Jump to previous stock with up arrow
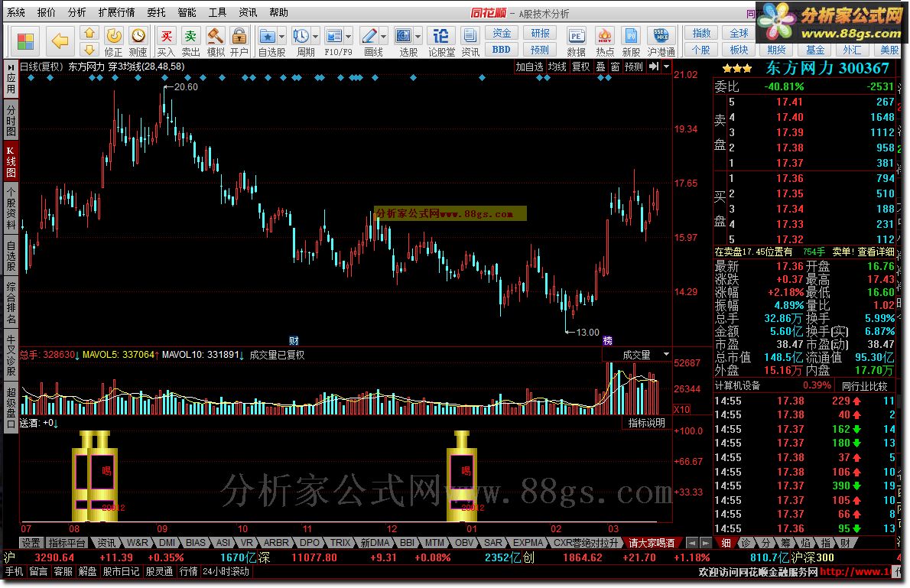This screenshot has width=910, height=588. click(x=89, y=33)
